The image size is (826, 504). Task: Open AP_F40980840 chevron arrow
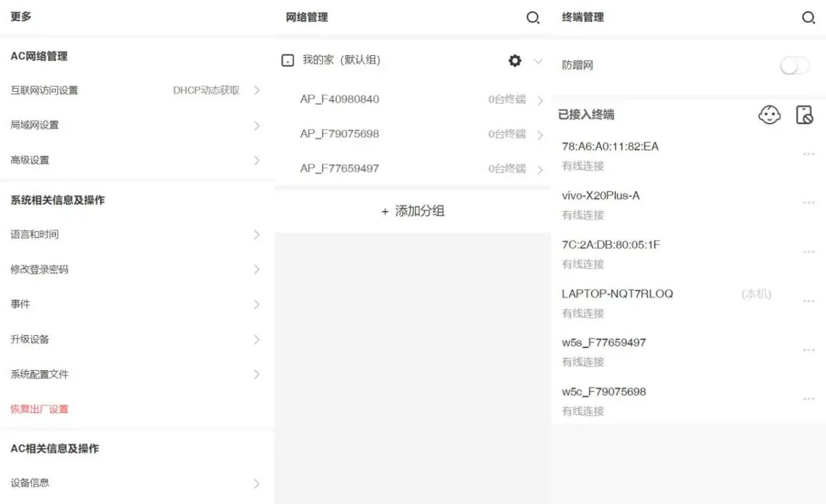pyautogui.click(x=540, y=100)
